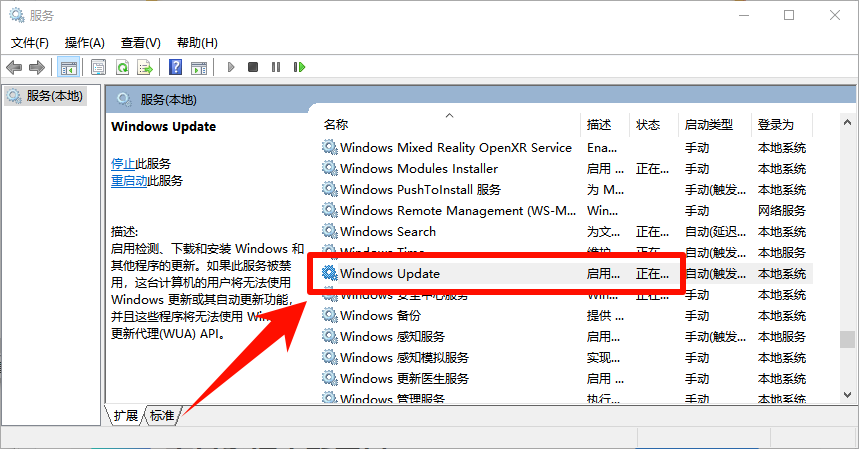Image resolution: width=859 pixels, height=449 pixels.
Task: Click 自动(延迟 startup type for Windows Search
Action: tap(715, 232)
